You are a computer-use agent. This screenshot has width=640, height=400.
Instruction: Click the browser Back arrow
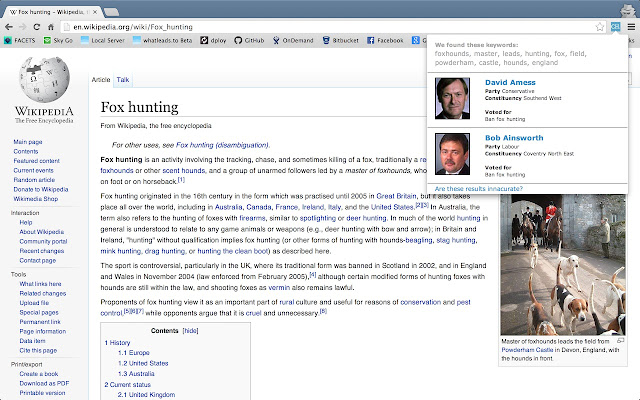pyautogui.click(x=9, y=27)
